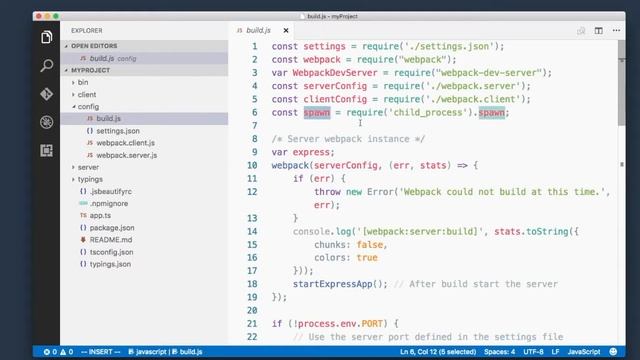Viewport: 640px width, 360px height.
Task: Click the split editor icon
Action: click(x=598, y=31)
